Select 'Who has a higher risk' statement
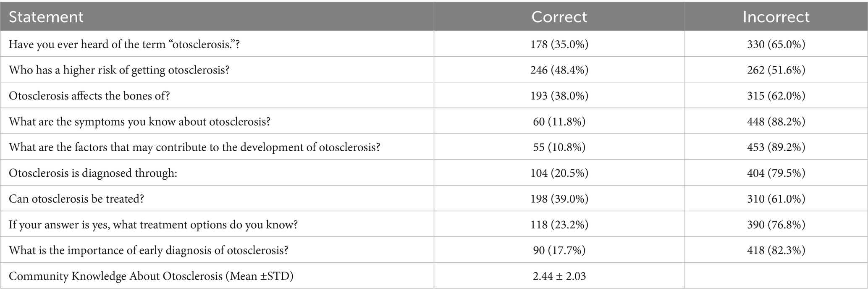868x296 pixels. coord(119,70)
